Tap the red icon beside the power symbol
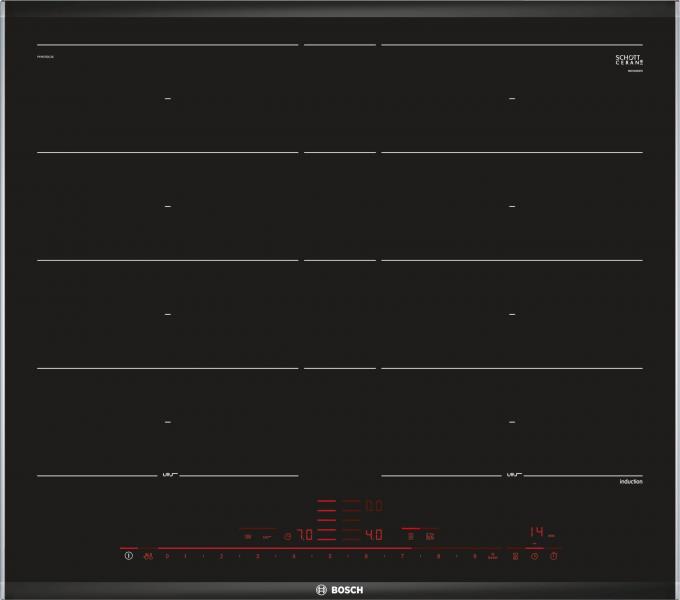This screenshot has height=600, width=680. pos(148,556)
